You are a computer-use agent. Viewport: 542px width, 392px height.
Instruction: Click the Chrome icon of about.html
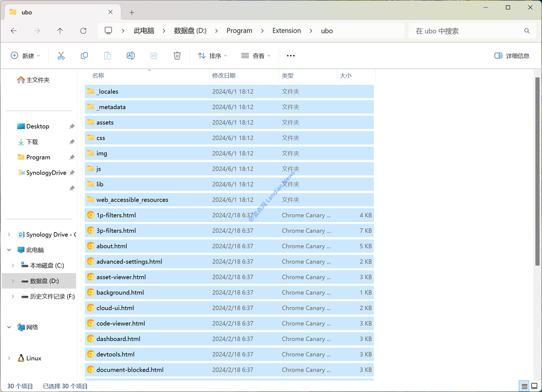point(90,246)
